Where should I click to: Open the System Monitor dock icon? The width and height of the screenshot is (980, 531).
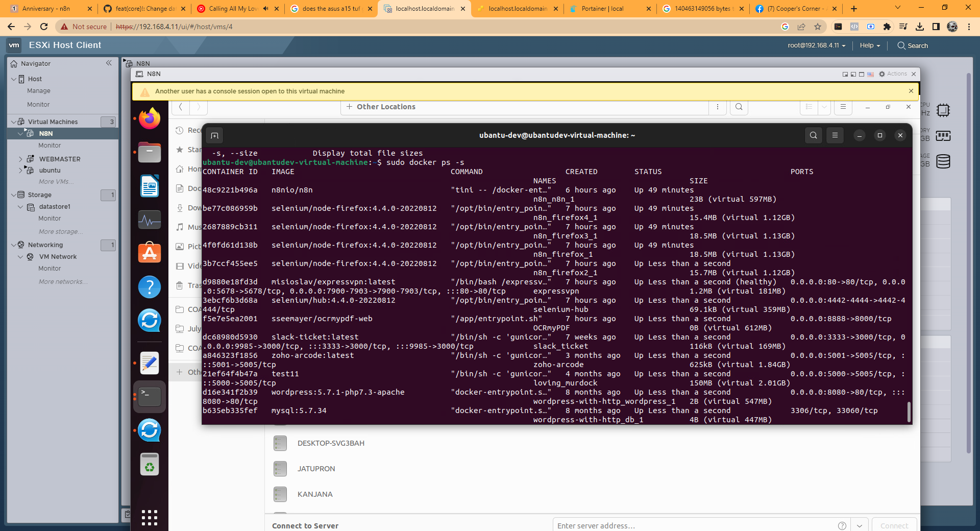point(149,220)
